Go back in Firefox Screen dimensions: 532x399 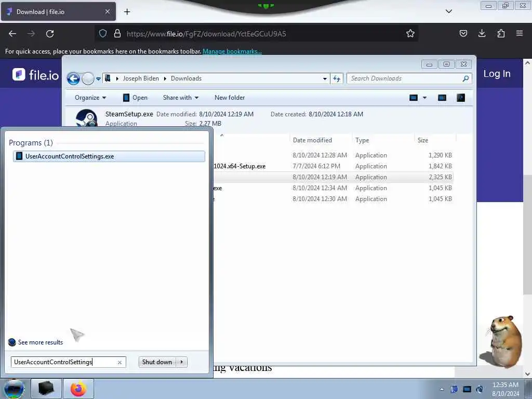click(x=12, y=34)
